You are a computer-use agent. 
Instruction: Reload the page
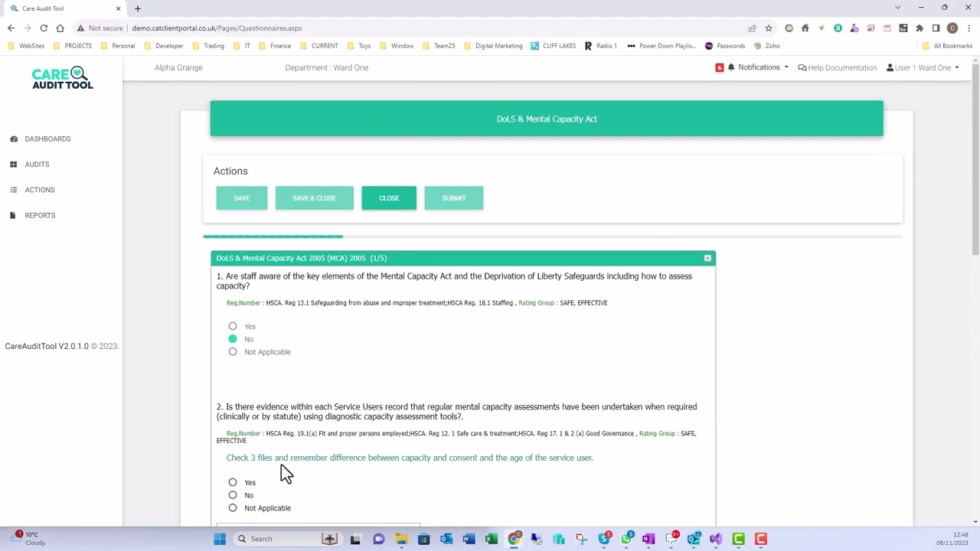[44, 28]
